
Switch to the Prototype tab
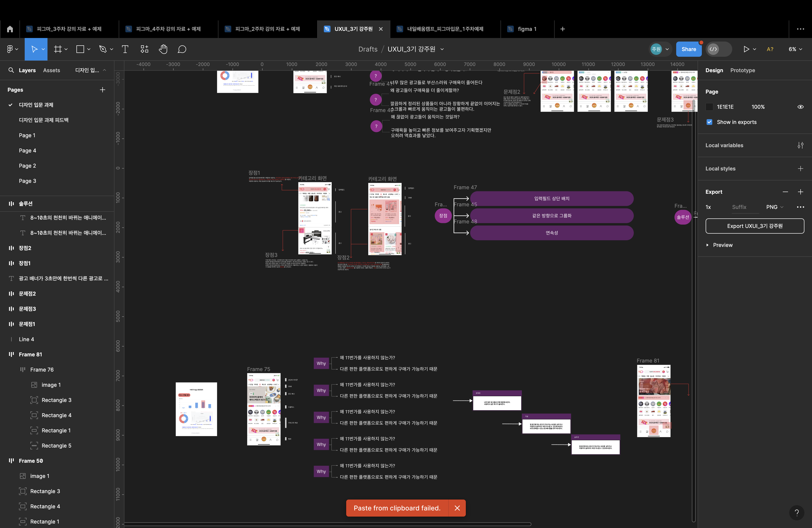(742, 70)
